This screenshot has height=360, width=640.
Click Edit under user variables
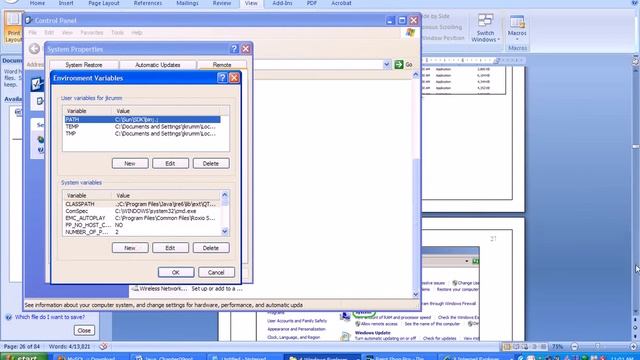coord(171,163)
